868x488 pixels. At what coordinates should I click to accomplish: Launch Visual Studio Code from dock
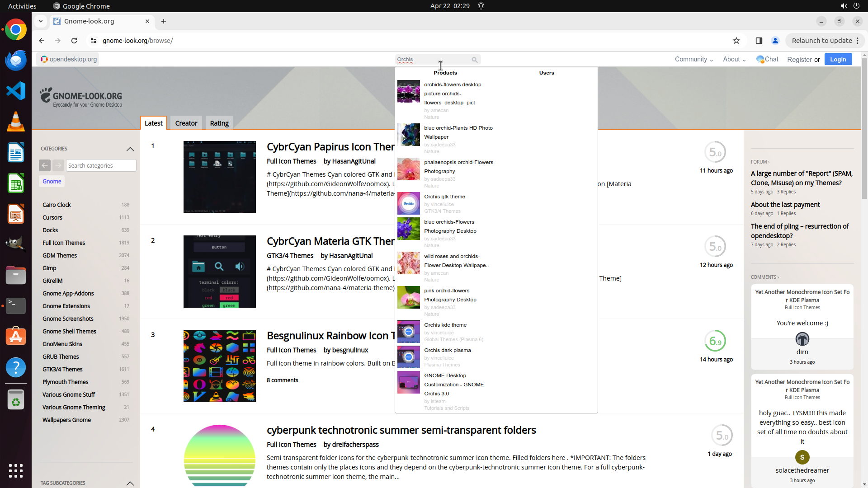click(16, 91)
